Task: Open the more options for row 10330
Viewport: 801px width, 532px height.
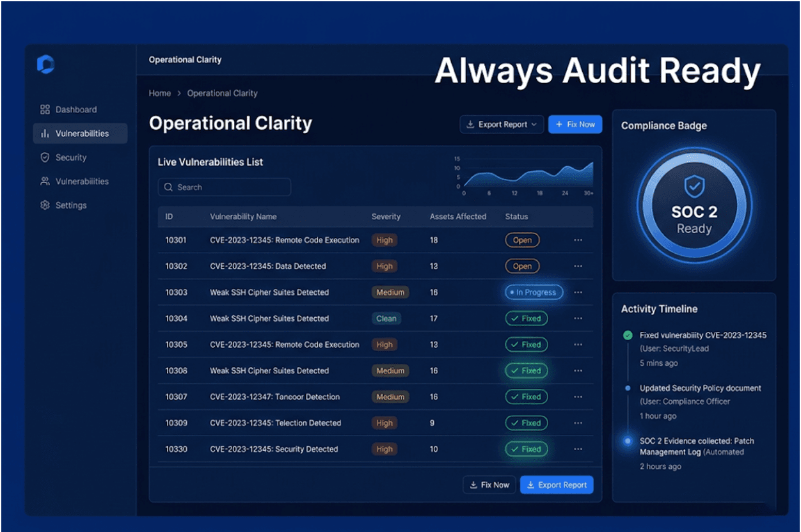Action: (578, 450)
